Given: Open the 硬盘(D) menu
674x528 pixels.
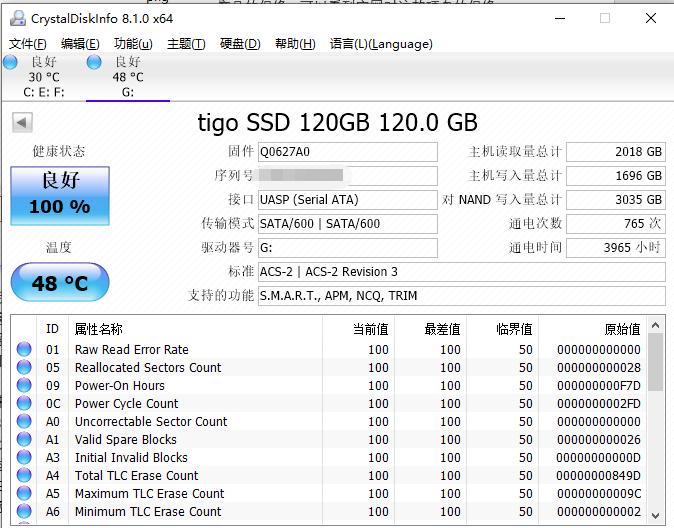Looking at the screenshot, I should (240, 44).
